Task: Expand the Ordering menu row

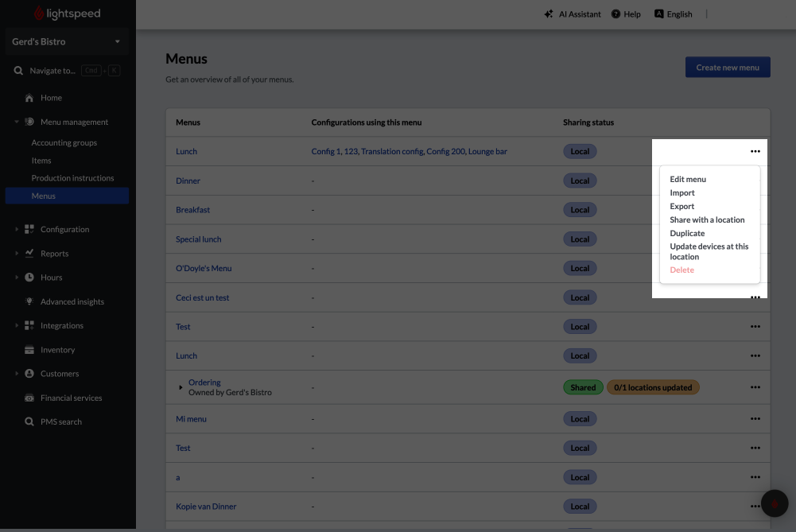Action: [x=181, y=387]
